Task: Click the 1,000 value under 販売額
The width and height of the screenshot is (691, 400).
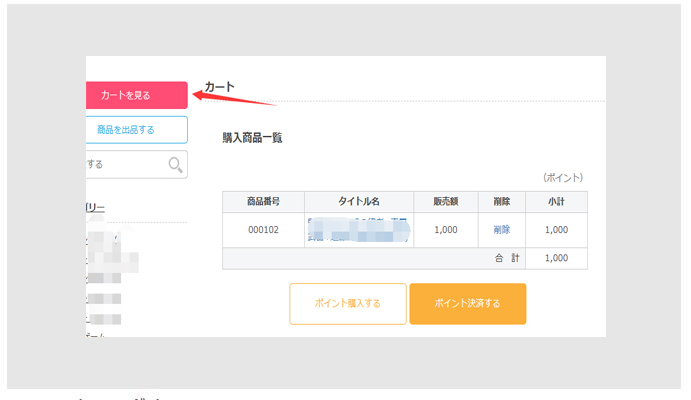Action: (446, 230)
